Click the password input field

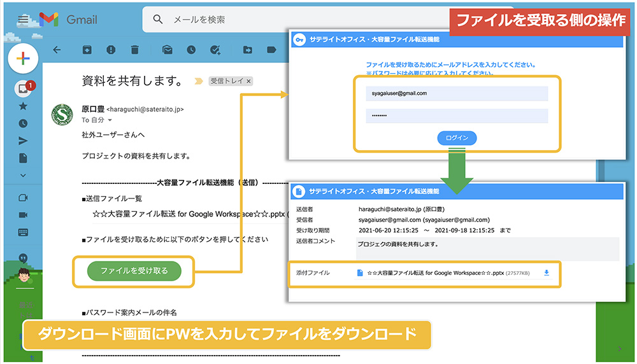[x=457, y=116]
